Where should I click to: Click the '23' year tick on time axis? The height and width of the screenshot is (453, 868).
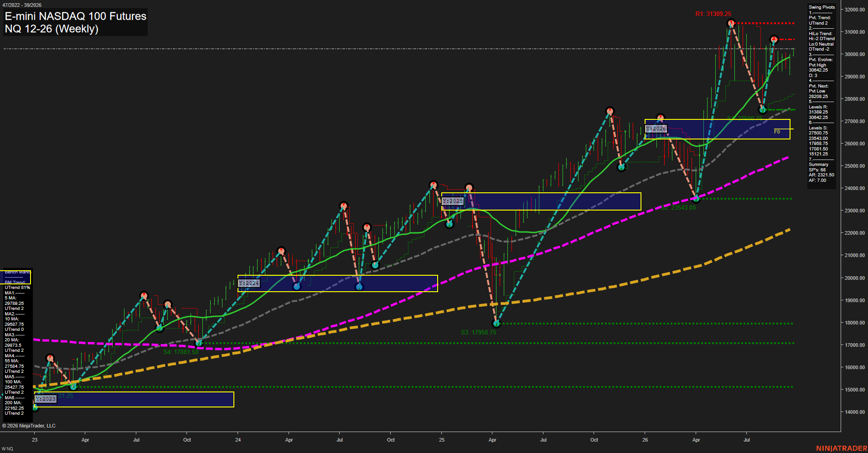point(35,440)
